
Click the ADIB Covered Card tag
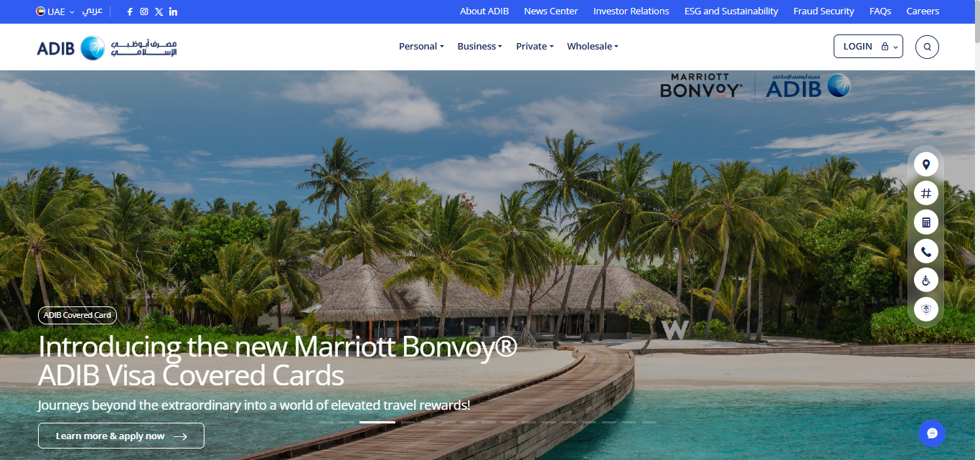coord(77,315)
